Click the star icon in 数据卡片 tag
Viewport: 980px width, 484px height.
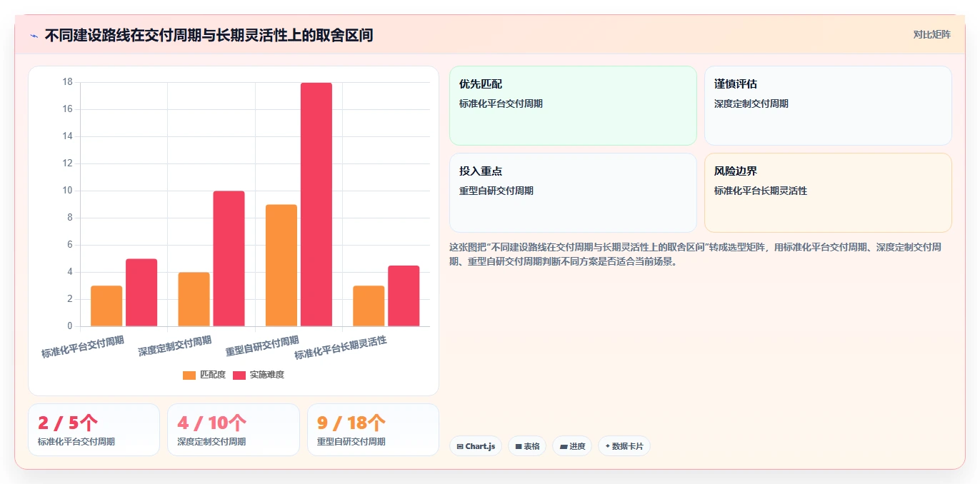[607, 446]
